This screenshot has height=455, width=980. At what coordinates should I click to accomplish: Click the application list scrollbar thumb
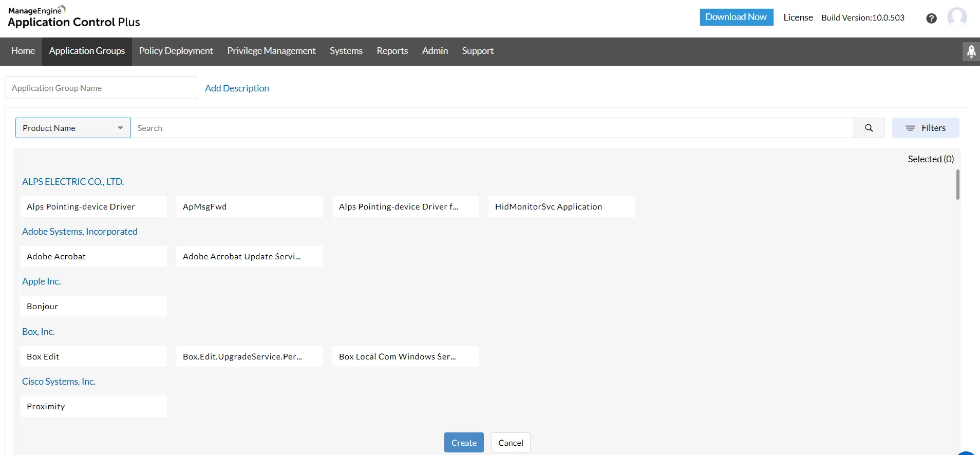[957, 184]
